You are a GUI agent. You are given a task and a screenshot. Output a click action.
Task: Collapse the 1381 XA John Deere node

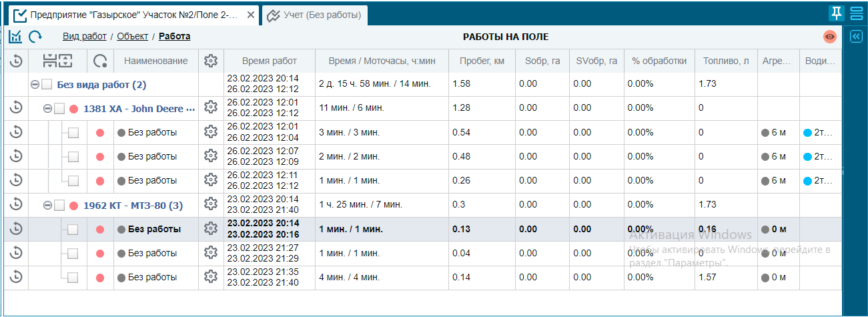47,109
